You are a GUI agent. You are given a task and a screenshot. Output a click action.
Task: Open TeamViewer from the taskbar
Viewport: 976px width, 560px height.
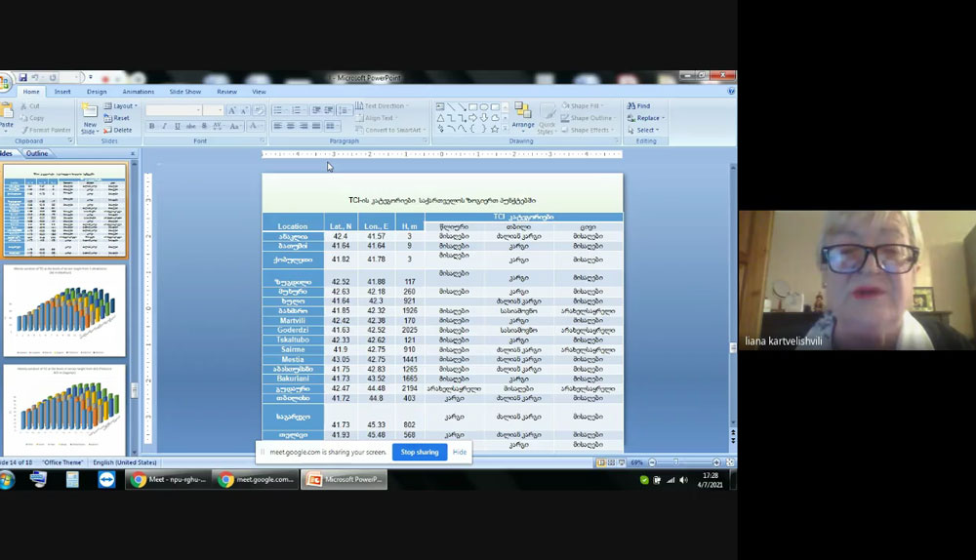[105, 479]
